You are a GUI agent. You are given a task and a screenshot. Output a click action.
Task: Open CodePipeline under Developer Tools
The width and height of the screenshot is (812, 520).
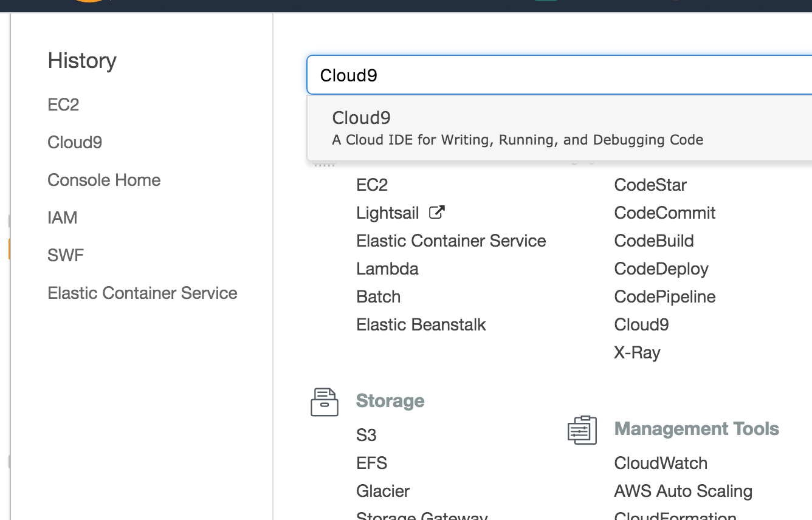pyautogui.click(x=664, y=296)
